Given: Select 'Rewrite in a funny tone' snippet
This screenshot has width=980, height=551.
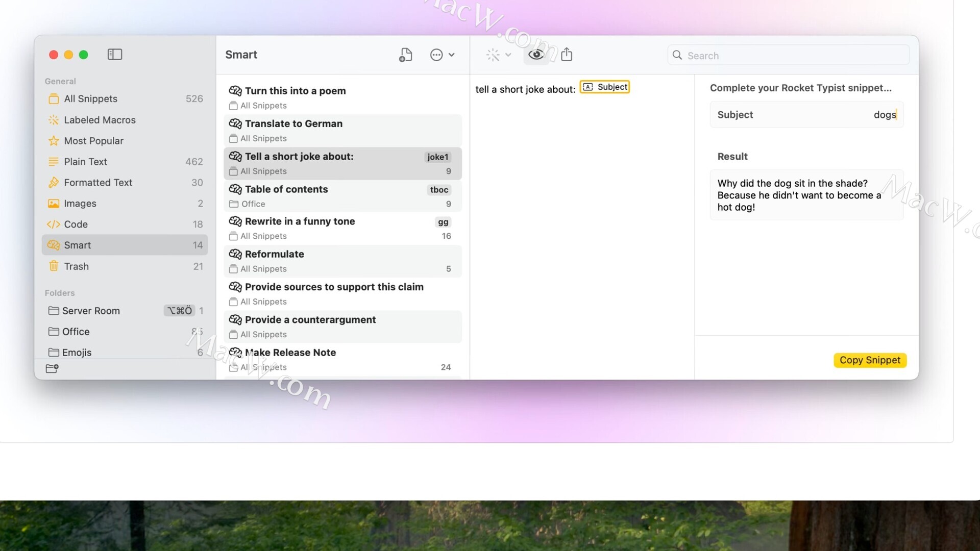Looking at the screenshot, I should point(342,229).
